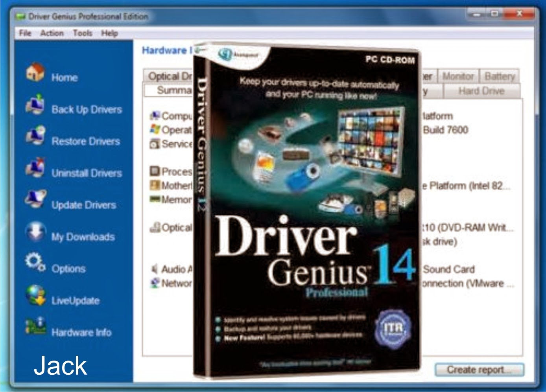Click the Operating system Windows flag icon
This screenshot has height=392, width=546.
155,129
